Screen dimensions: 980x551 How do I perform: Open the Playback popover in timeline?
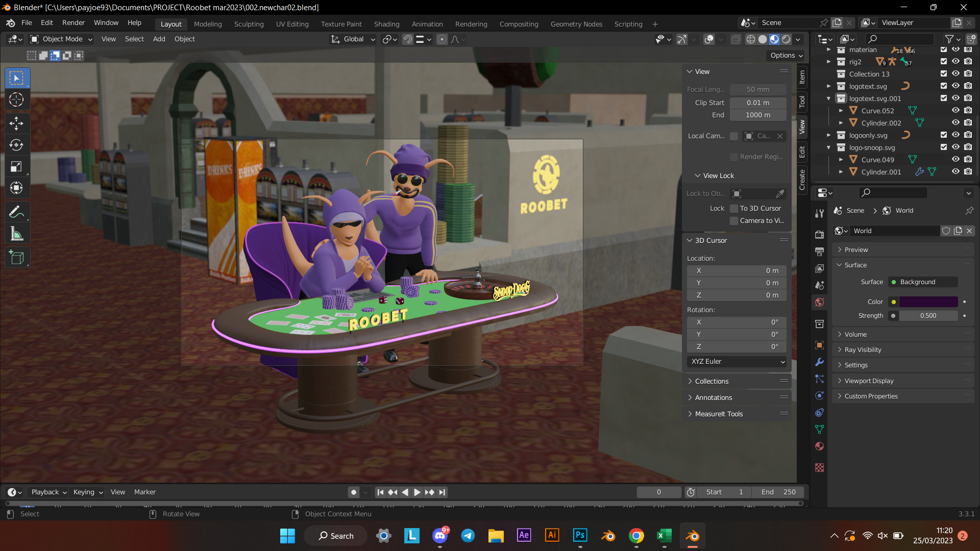point(48,492)
